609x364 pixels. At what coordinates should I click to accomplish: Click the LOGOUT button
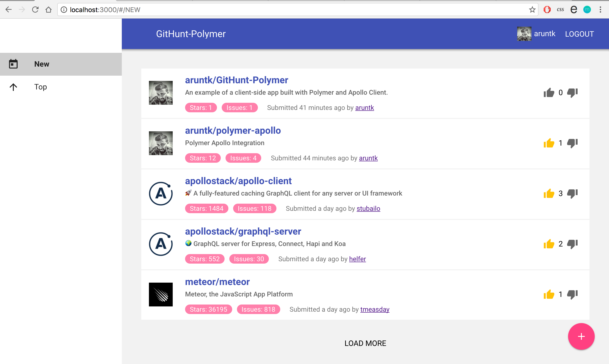click(579, 34)
